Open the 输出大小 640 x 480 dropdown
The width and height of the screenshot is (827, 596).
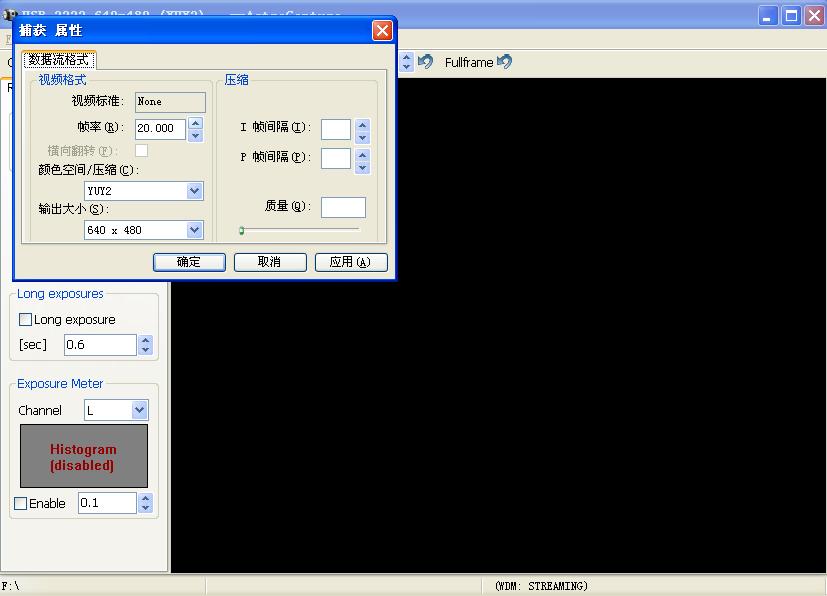point(195,230)
